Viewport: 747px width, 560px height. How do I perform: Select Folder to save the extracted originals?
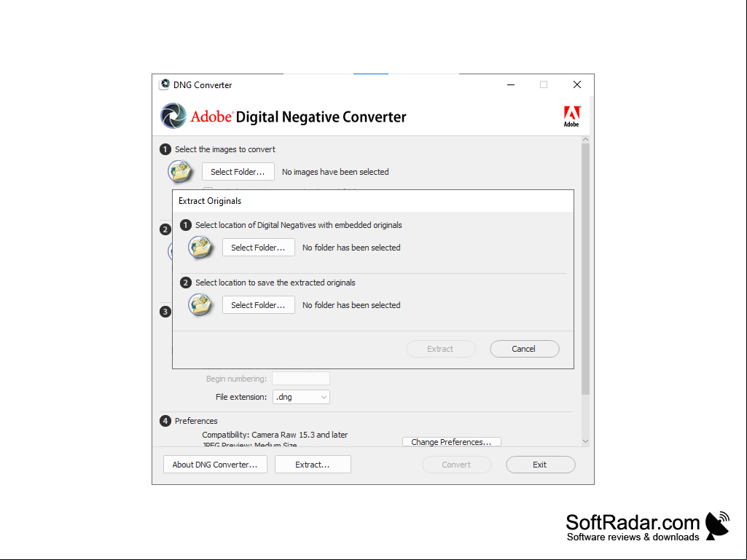258,305
